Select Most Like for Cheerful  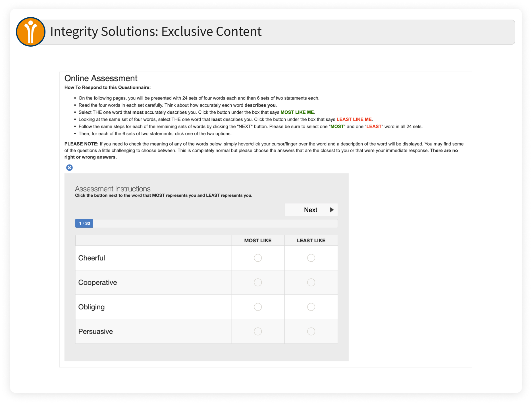258,258
